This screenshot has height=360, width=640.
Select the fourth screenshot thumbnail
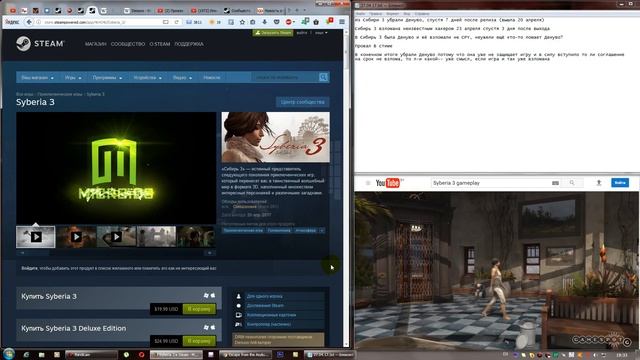pyautogui.click(x=156, y=237)
